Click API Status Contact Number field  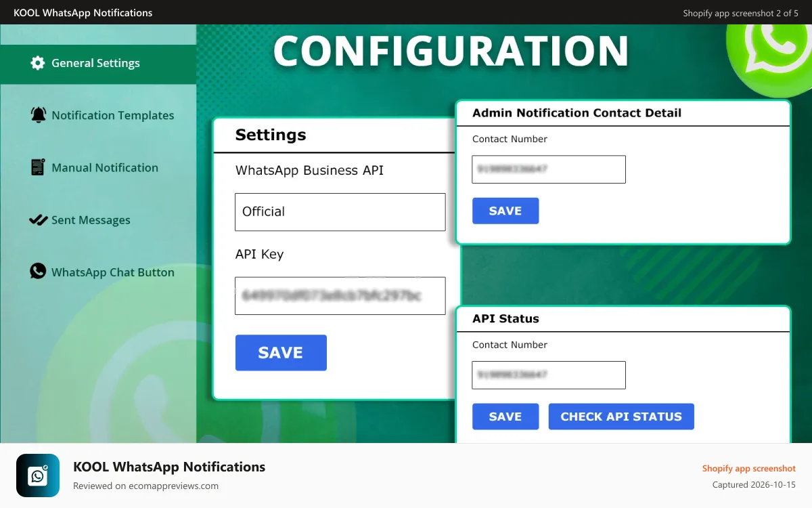(549, 375)
